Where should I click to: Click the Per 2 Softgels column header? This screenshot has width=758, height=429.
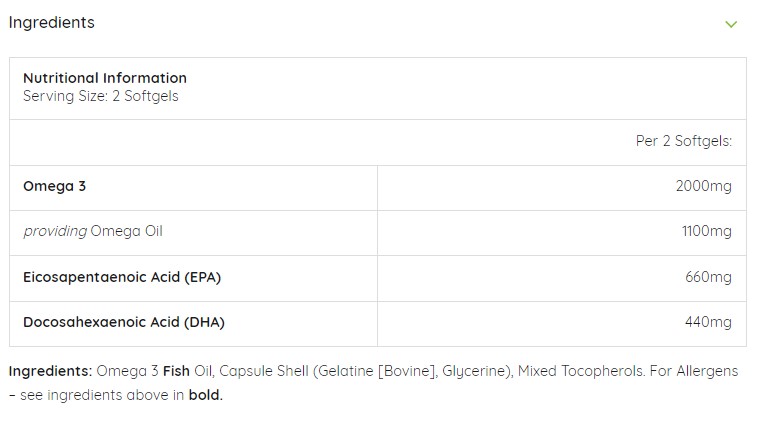[x=684, y=141]
